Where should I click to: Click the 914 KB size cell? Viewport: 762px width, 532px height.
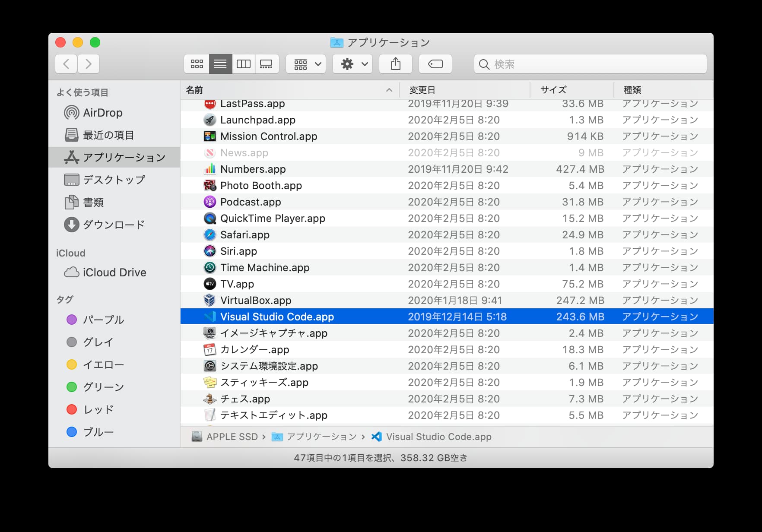point(585,136)
